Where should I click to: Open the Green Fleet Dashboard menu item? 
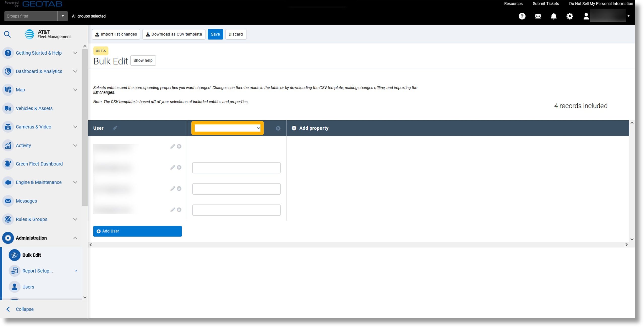(39, 164)
